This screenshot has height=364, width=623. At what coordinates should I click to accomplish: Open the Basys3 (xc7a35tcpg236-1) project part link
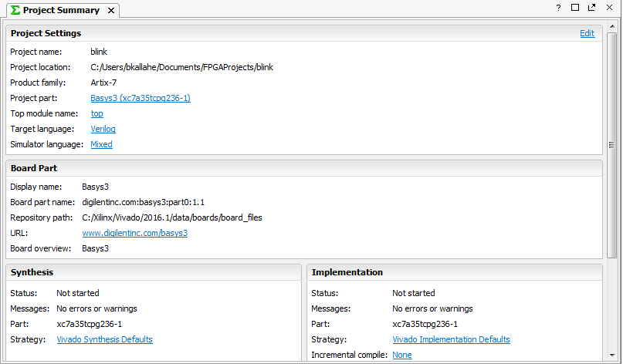coord(141,98)
